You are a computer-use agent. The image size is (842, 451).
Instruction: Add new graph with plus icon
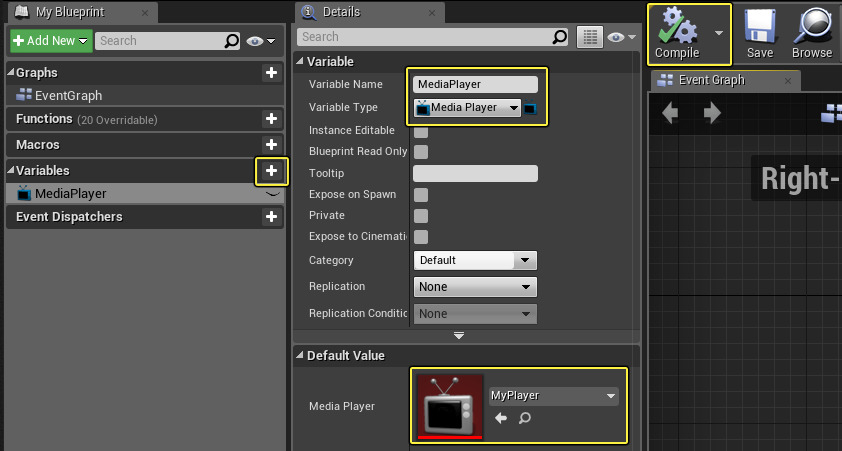[x=271, y=72]
